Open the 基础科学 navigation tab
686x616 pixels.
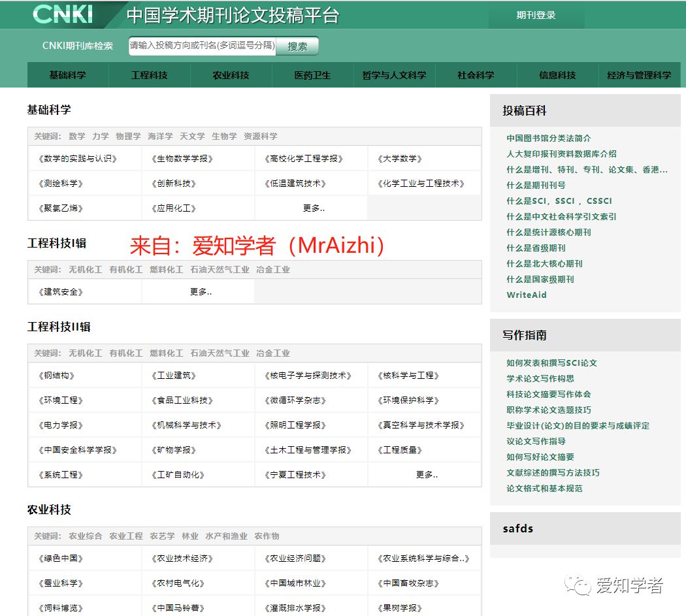pos(67,75)
